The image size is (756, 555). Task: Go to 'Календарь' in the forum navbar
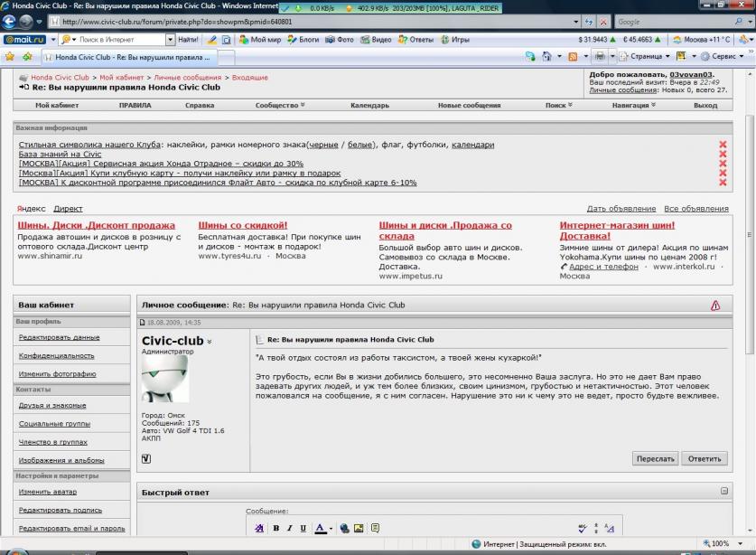369,106
